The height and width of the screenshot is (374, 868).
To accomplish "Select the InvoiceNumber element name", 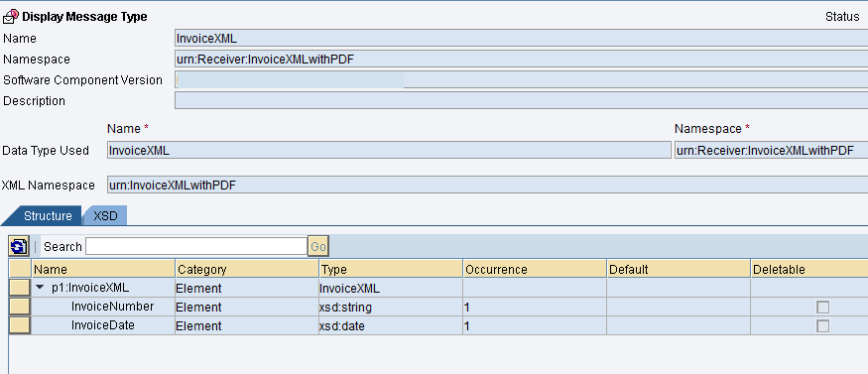I will 112,307.
